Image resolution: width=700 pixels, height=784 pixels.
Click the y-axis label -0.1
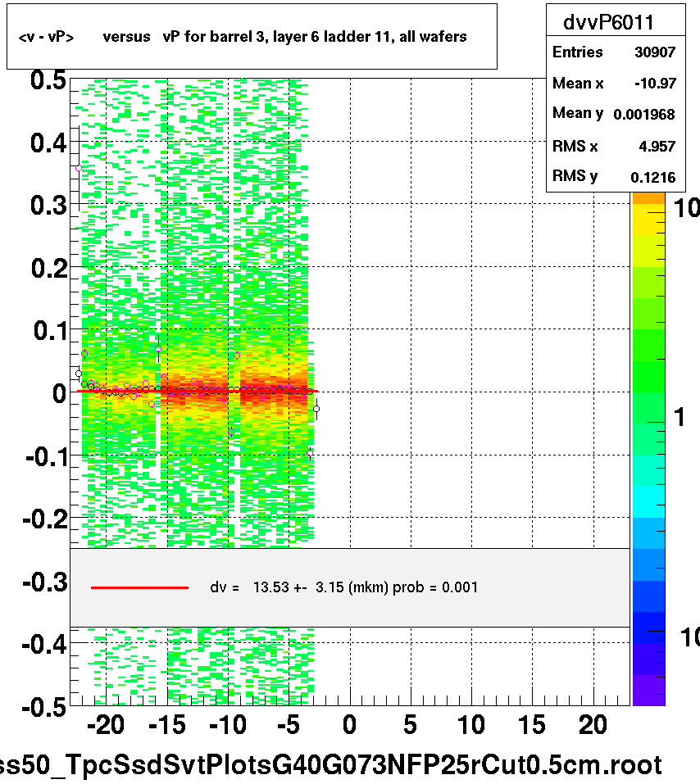click(x=46, y=456)
